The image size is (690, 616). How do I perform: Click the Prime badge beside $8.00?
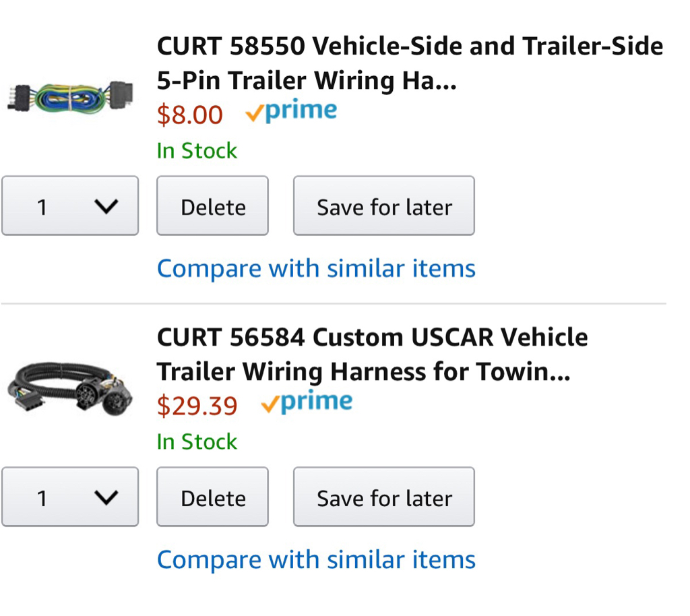coord(291,111)
